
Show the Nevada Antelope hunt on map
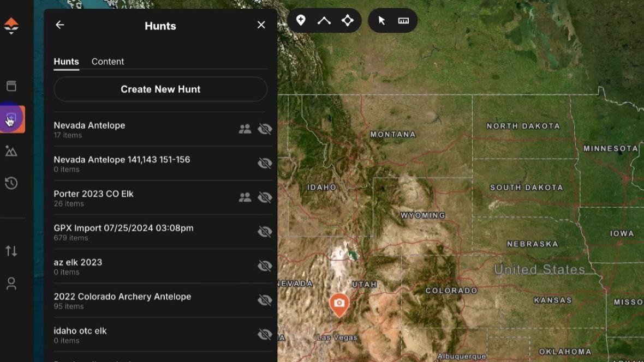coord(265,129)
